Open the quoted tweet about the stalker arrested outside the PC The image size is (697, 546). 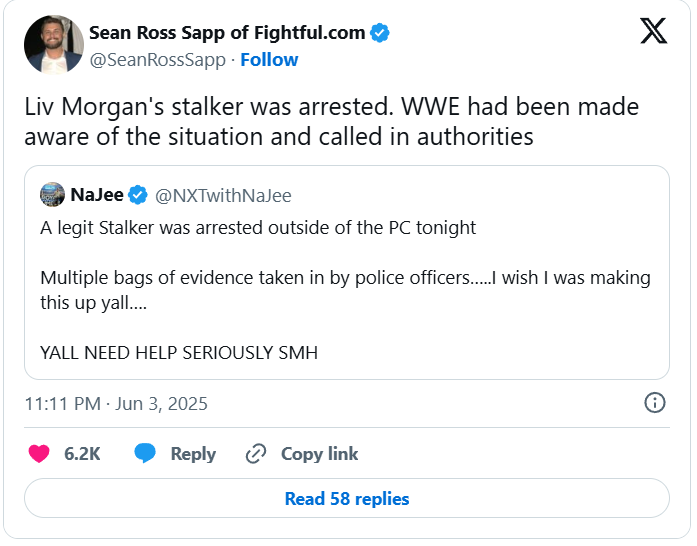pos(346,290)
